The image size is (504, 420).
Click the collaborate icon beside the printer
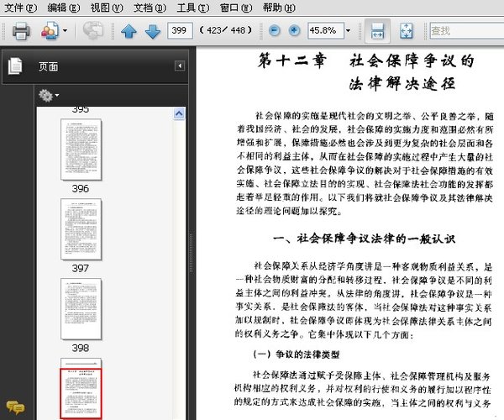click(50, 31)
